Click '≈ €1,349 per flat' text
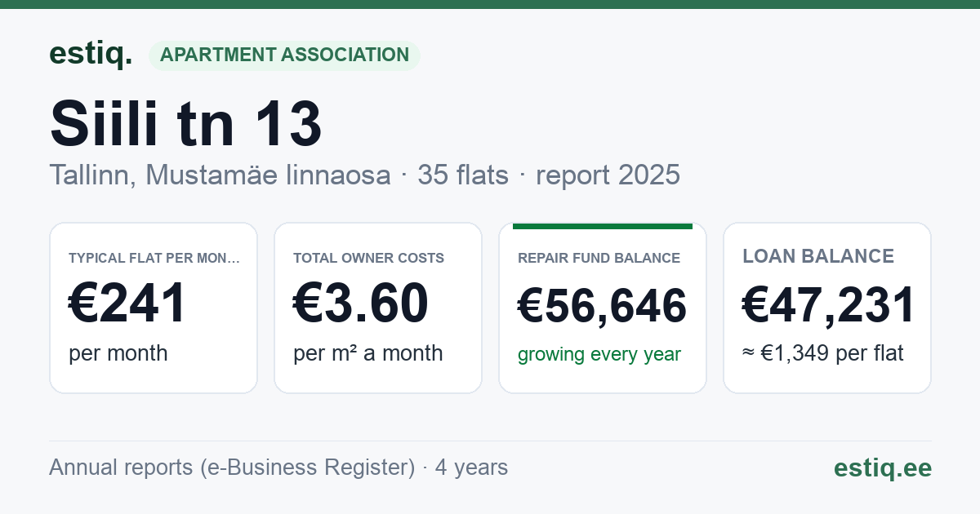The image size is (980, 514). 823,353
